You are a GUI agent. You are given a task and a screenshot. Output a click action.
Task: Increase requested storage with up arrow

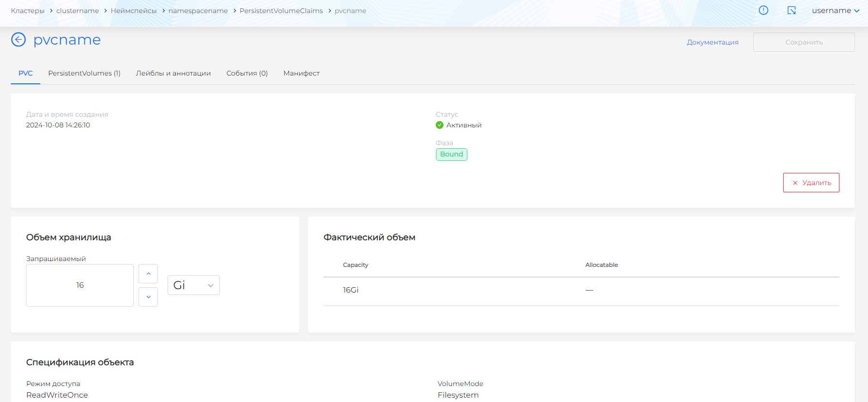[148, 274]
